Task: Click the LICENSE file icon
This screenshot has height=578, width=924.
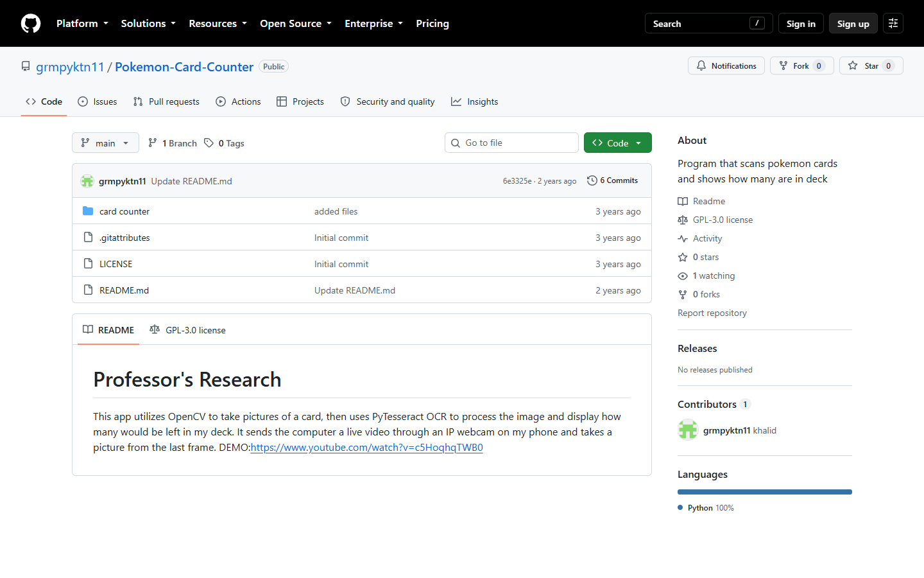Action: [88, 264]
